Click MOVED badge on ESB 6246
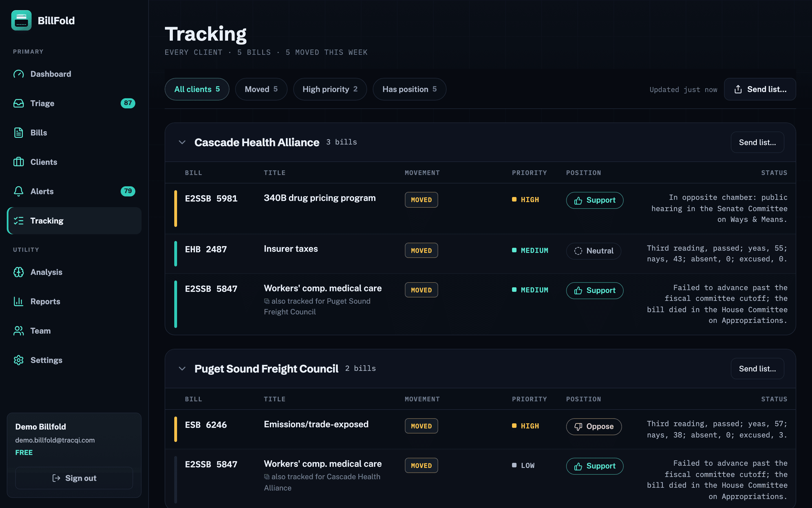Image resolution: width=812 pixels, height=508 pixels. pos(421,426)
